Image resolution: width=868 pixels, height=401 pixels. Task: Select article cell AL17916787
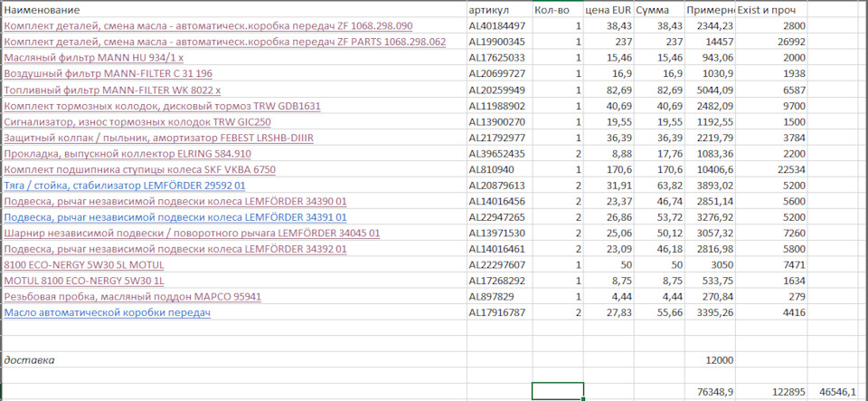pyautogui.click(x=500, y=313)
